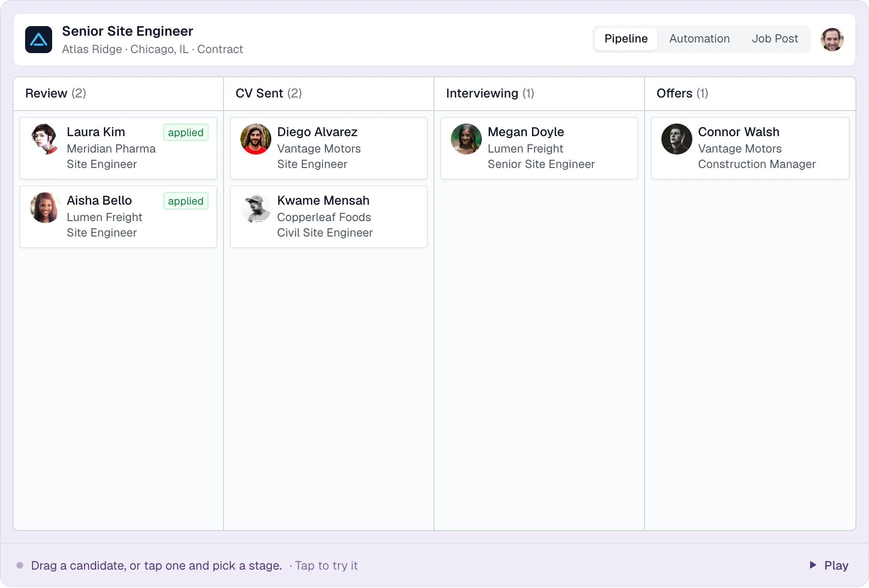
Task: Click the Atlas Ridge triangle logo icon
Action: click(x=39, y=40)
